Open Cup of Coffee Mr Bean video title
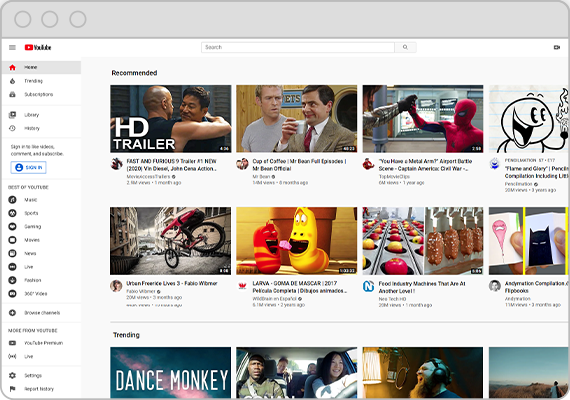This screenshot has height=400, width=570. pyautogui.click(x=299, y=165)
